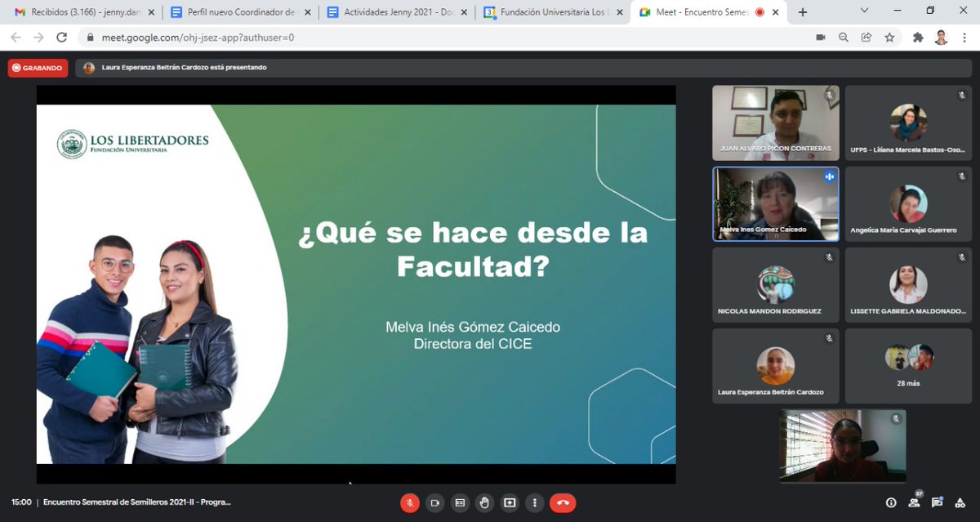Screen dimensions: 980x522
Task: Click the speaking indicator on Melva Ines tile
Action: pyautogui.click(x=829, y=176)
